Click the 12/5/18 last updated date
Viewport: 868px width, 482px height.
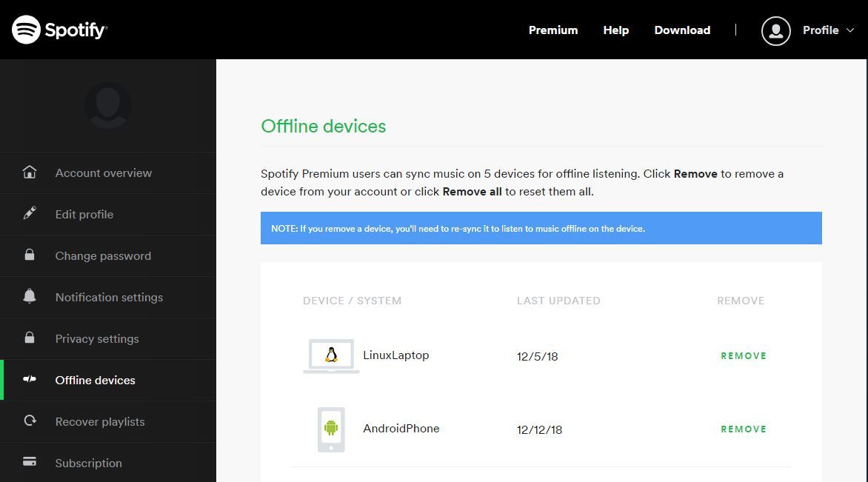[537, 356]
